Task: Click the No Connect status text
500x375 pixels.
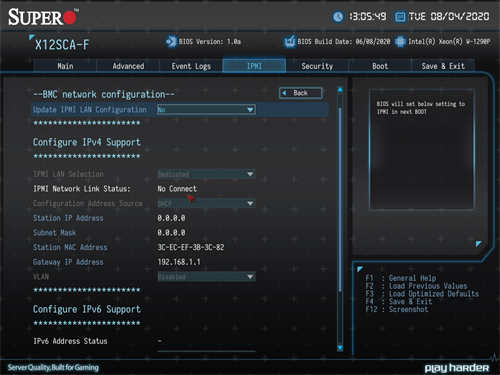Action: coord(177,189)
